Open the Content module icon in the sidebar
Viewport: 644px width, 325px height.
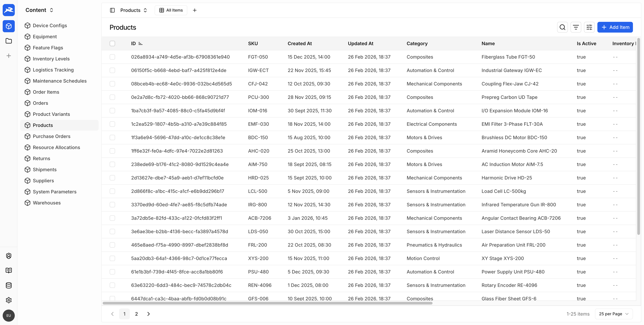pyautogui.click(x=9, y=26)
